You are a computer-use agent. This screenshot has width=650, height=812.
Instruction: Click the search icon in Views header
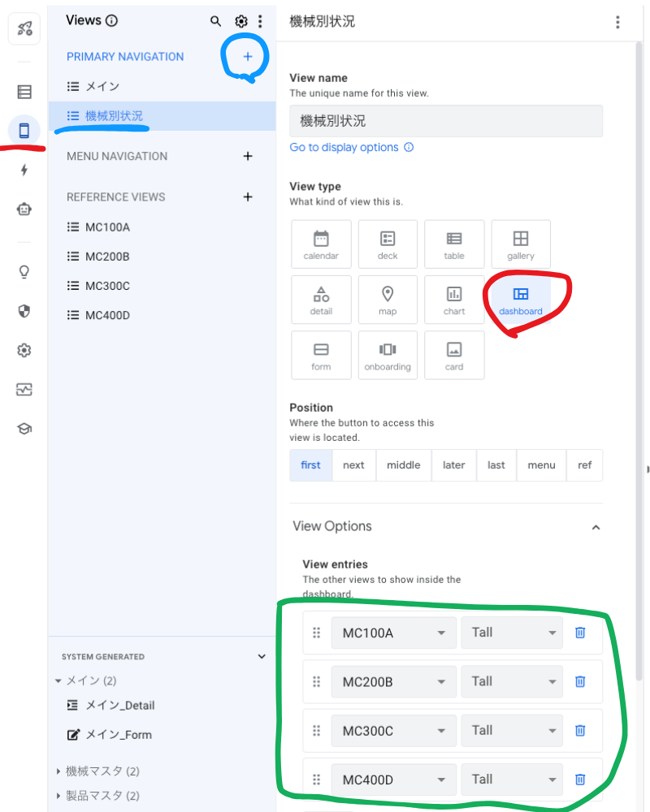[x=215, y=21]
